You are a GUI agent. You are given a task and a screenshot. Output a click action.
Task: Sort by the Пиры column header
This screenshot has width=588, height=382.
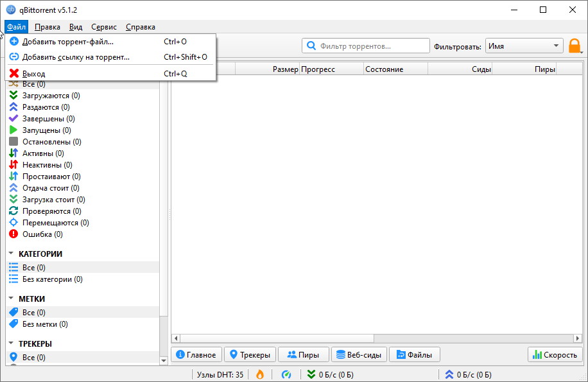point(524,69)
